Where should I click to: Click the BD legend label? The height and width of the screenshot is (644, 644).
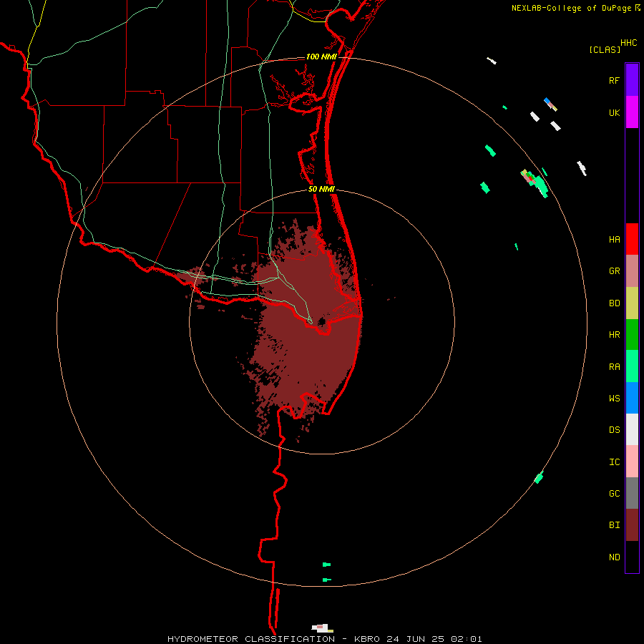tap(614, 303)
